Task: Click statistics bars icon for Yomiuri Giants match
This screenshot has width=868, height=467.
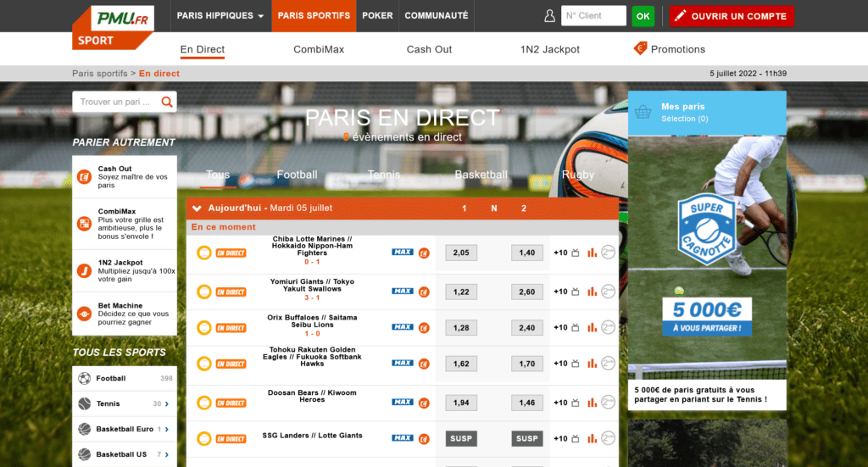Action: coord(593,291)
